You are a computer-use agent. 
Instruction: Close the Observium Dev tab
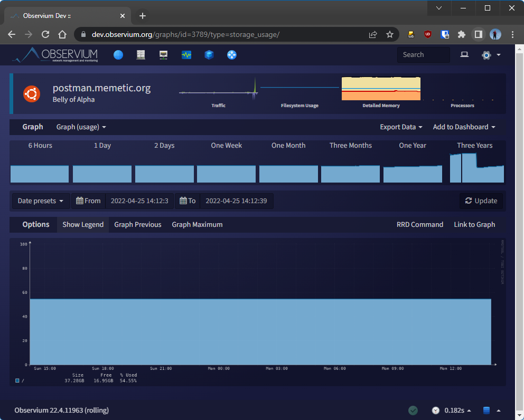pyautogui.click(x=123, y=16)
